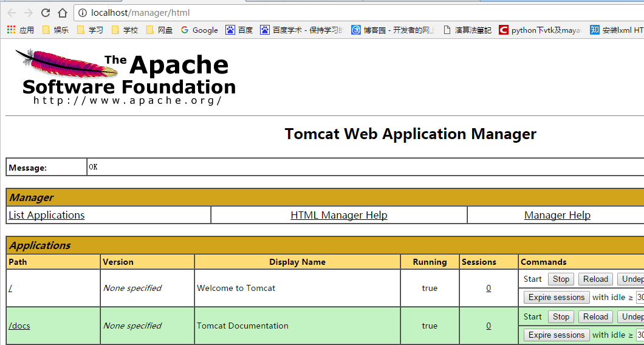644x345 pixels.
Task: Click the Apache Software Foundation logo
Action: pos(125,77)
